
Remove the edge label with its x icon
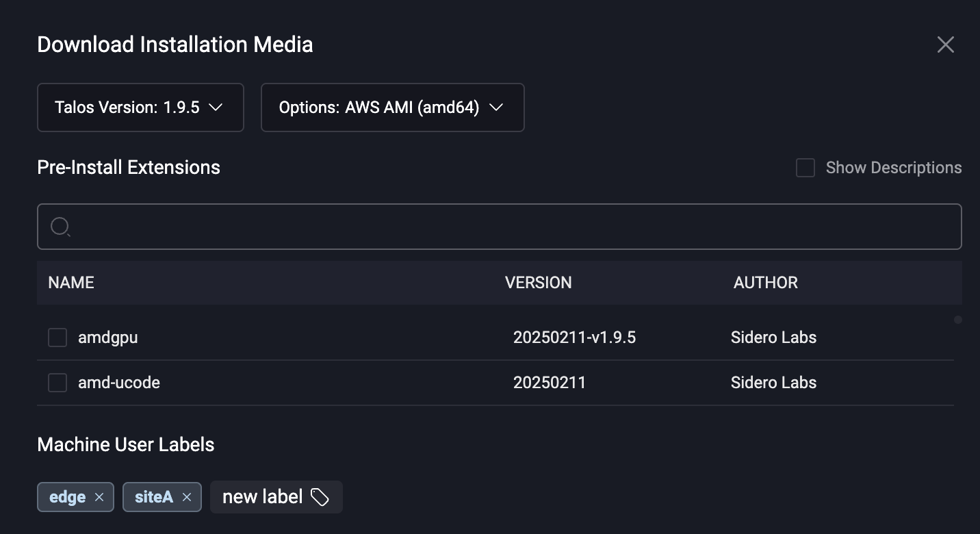[x=99, y=497]
